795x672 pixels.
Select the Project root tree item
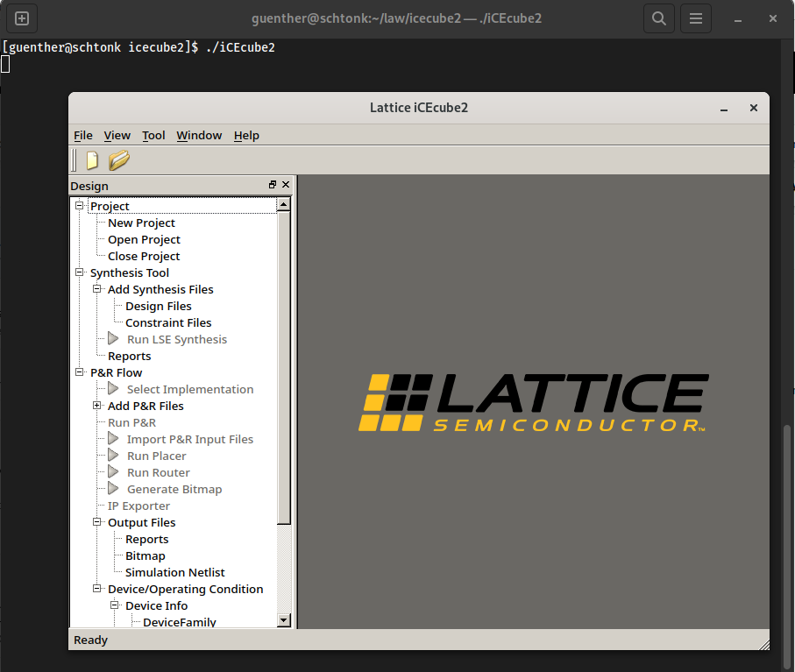110,206
